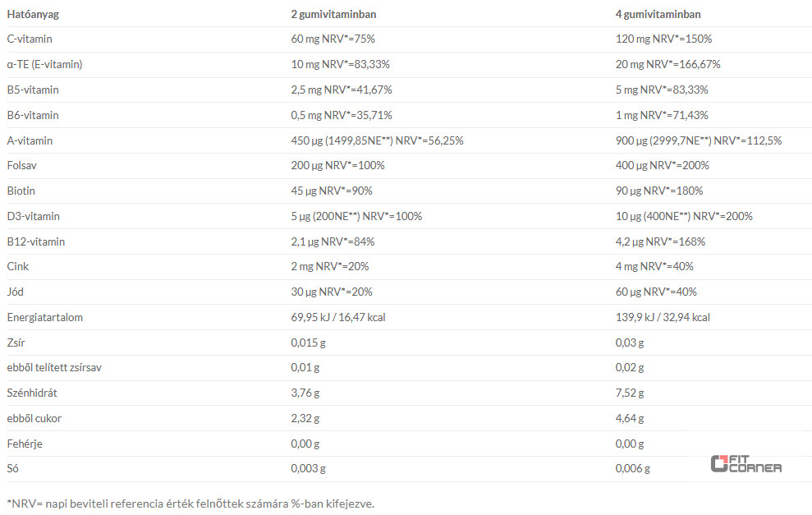This screenshot has width=812, height=515.
Task: Click the NRV footnote text
Action: [190, 504]
